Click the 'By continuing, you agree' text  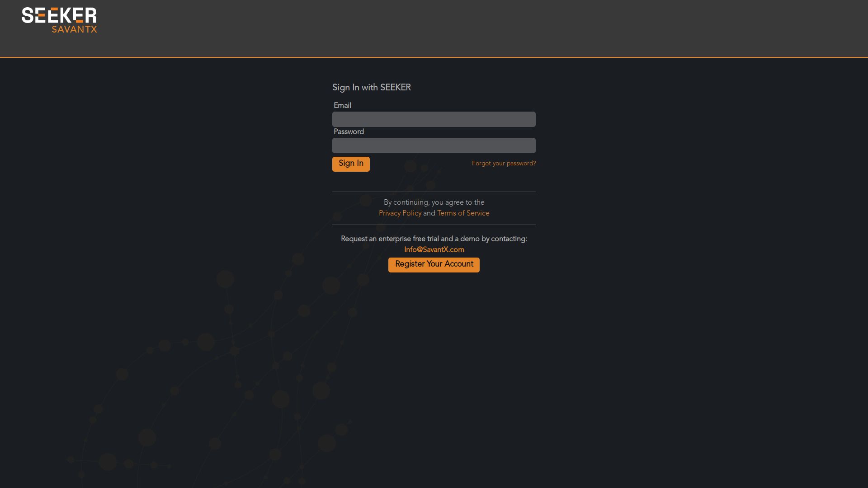point(434,202)
